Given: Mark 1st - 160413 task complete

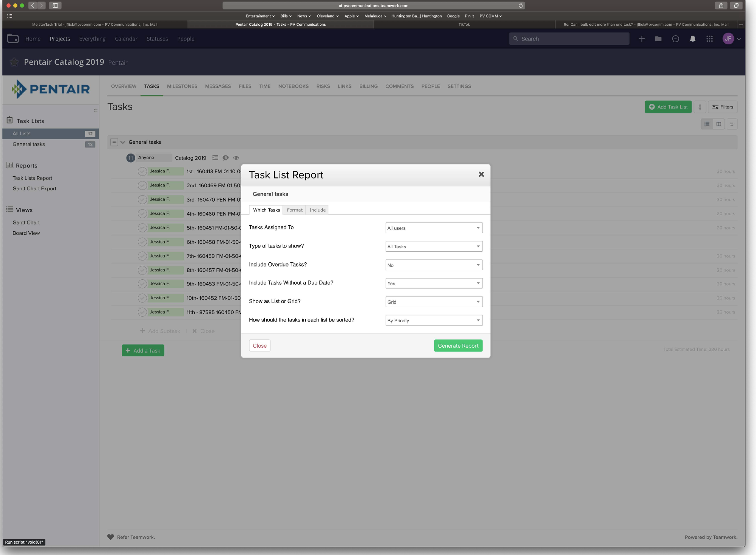Looking at the screenshot, I should click(142, 171).
